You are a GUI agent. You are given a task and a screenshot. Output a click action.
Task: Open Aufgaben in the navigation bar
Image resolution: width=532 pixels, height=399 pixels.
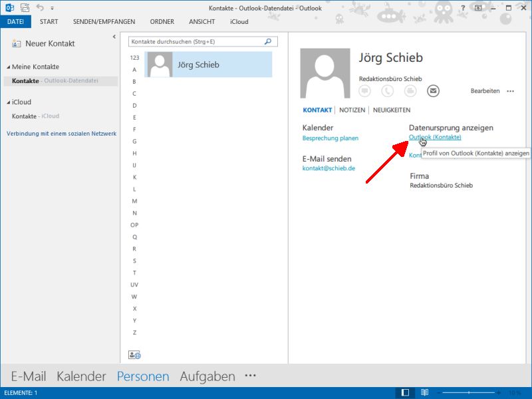(x=207, y=376)
